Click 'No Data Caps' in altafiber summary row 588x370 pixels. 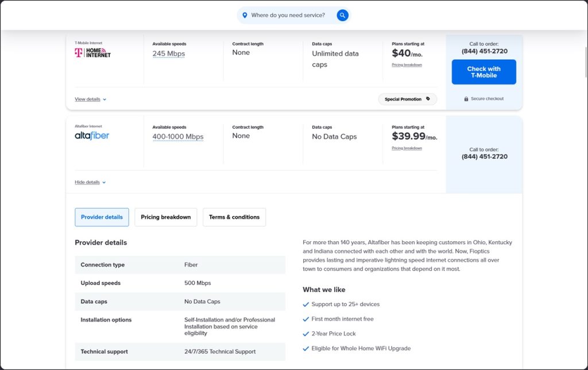334,137
